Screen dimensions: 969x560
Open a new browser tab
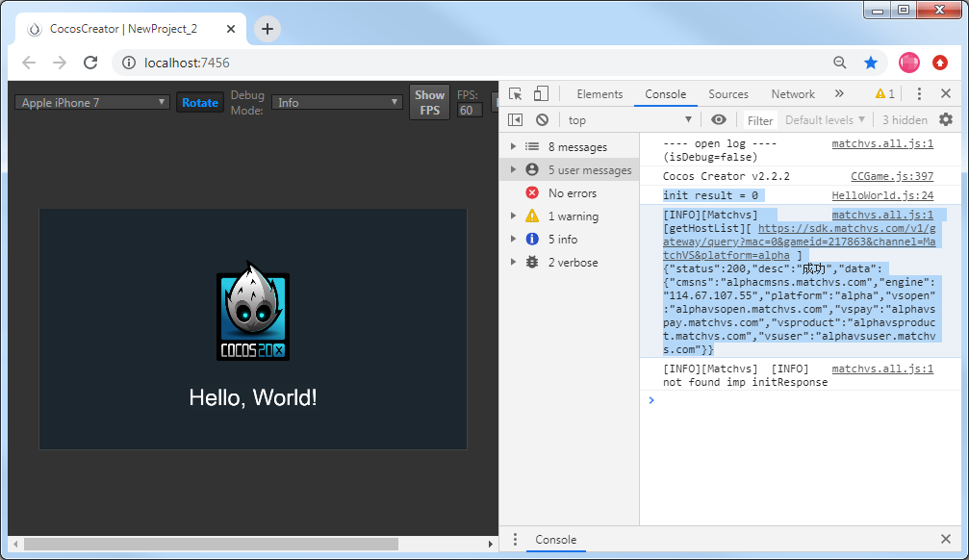point(267,29)
